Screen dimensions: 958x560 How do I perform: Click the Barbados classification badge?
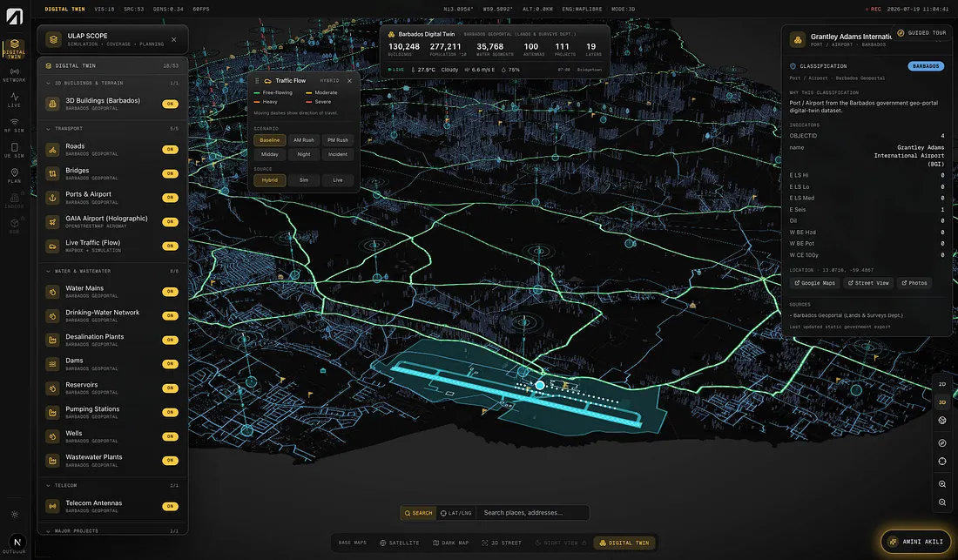click(926, 66)
